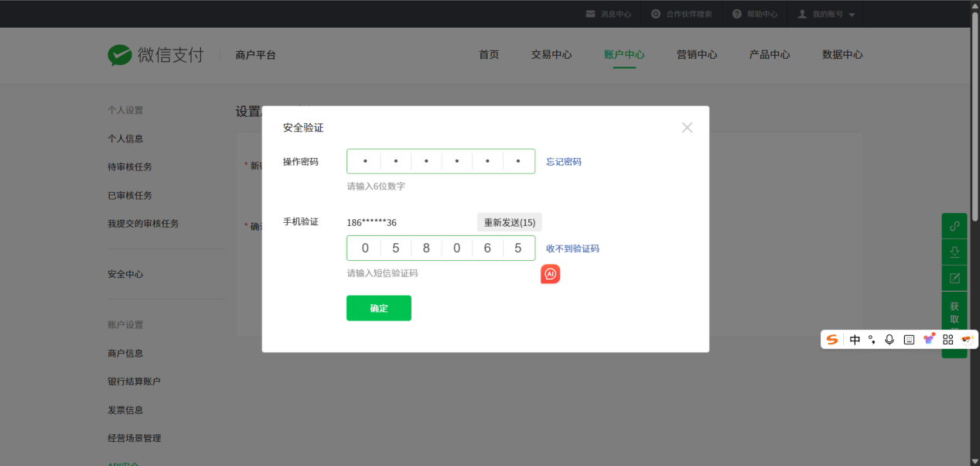
Task: Open Sogou skin shirt icon
Action: coord(928,340)
